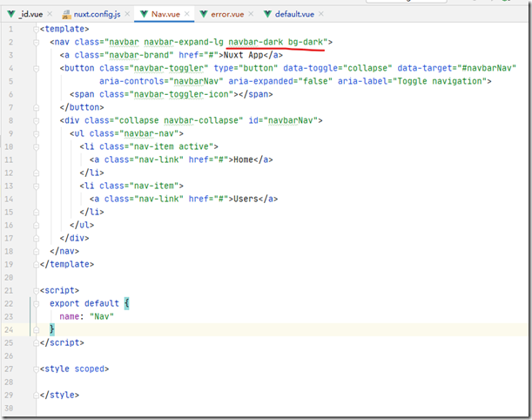Fold the button element at line 4
Viewport: 532px width, 420px height.
(x=36, y=69)
